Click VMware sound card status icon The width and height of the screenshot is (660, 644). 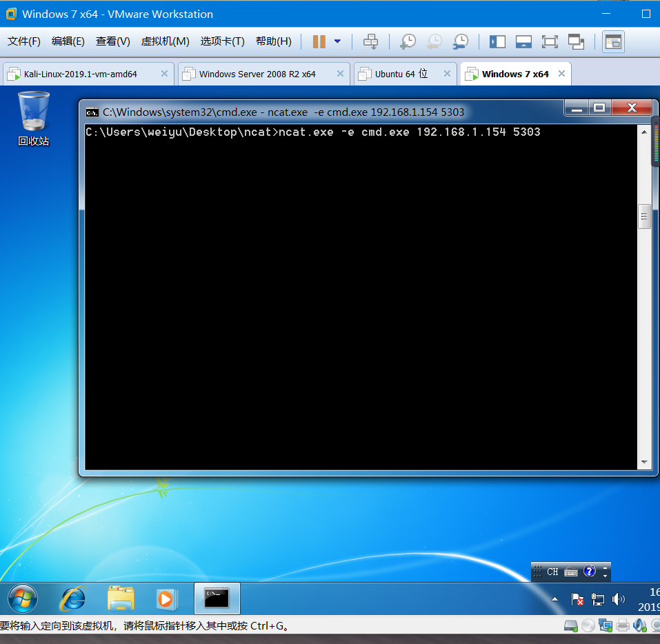(640, 626)
